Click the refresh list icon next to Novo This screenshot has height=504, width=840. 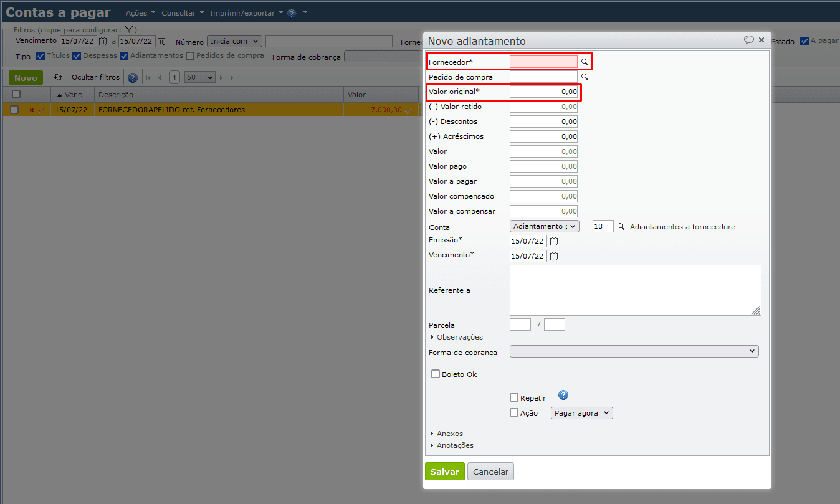58,78
